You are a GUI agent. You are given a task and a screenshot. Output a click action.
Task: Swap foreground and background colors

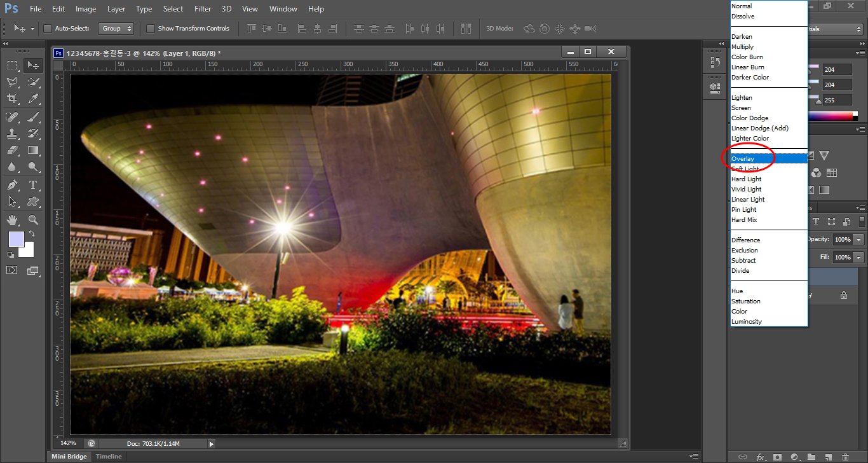pos(32,234)
